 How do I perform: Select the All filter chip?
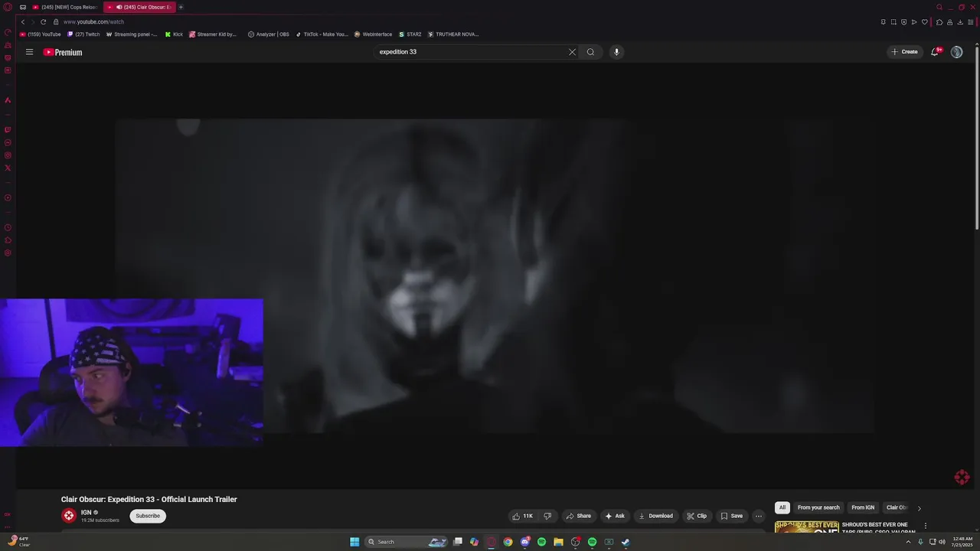click(x=782, y=507)
